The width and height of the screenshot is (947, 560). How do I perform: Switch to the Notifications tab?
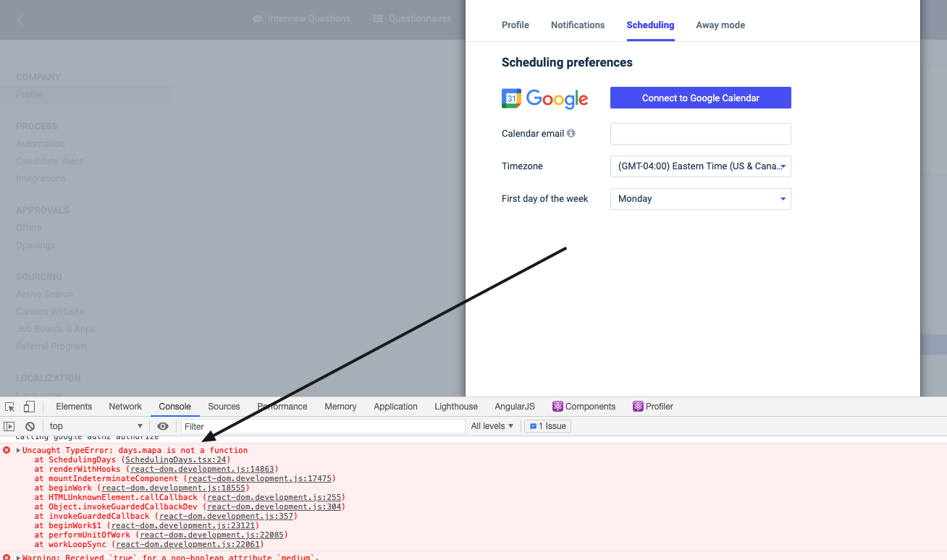pyautogui.click(x=578, y=25)
